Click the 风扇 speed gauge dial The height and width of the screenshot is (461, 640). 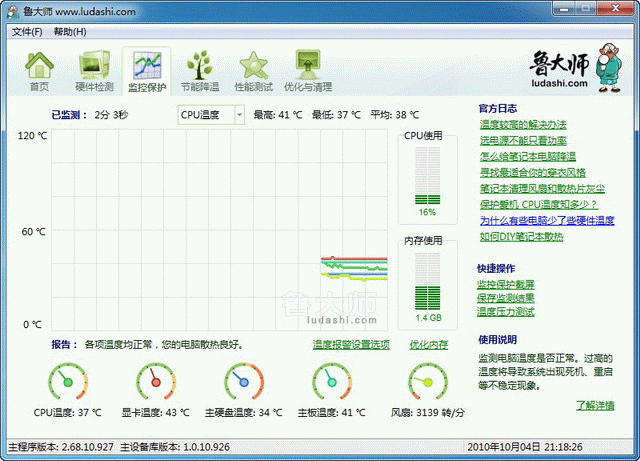(428, 382)
